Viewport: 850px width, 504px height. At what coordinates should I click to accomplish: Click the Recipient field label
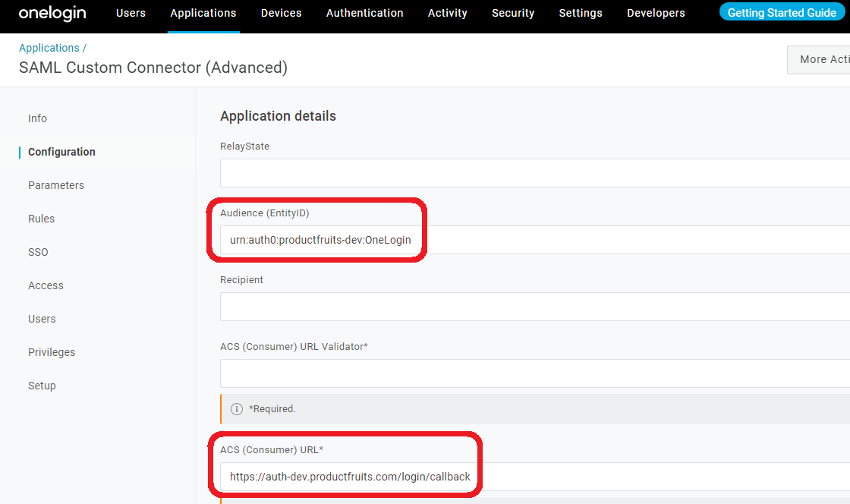coord(242,279)
